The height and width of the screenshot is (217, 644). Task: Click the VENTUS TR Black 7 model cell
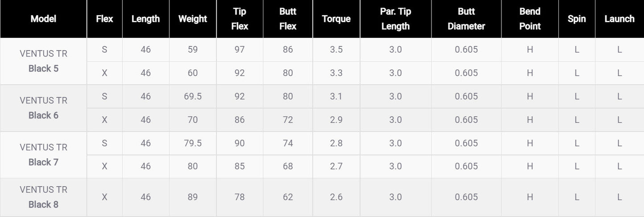point(43,155)
